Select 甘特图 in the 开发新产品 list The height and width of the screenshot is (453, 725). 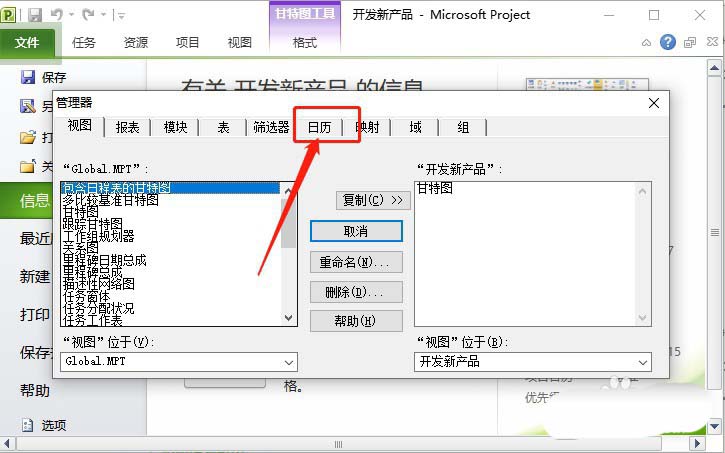point(435,188)
